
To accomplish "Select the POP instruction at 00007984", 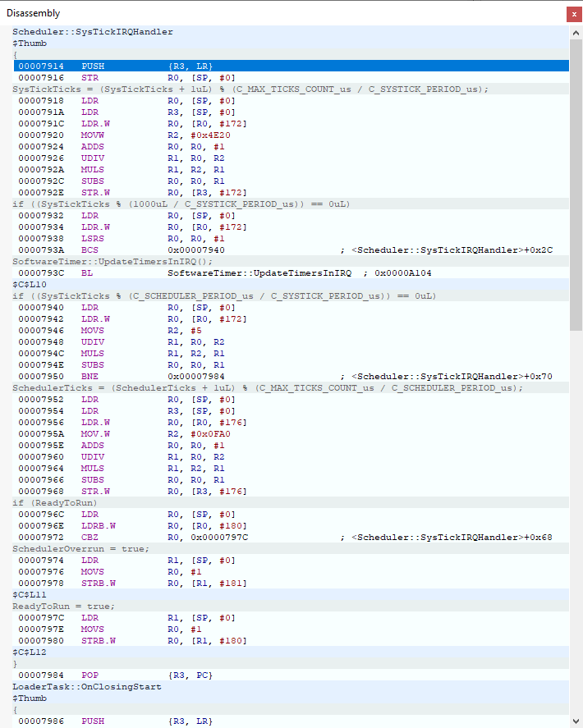I will coord(291,675).
